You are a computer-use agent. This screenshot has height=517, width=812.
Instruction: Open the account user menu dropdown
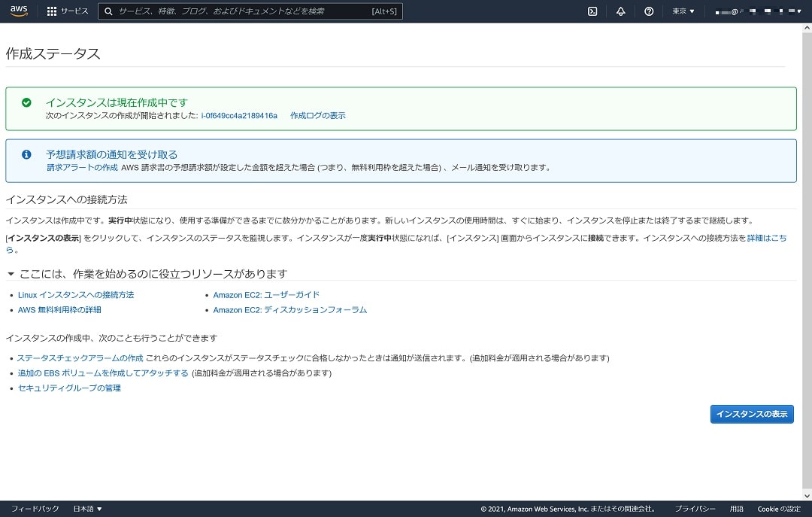(x=758, y=11)
